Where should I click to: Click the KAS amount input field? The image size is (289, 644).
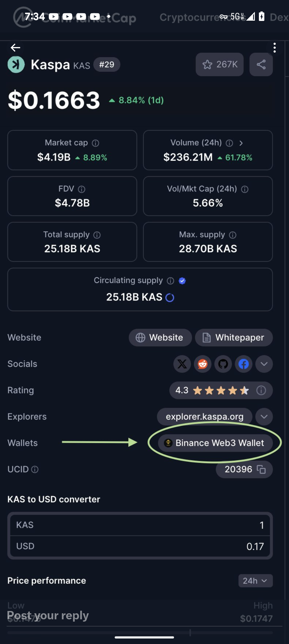coord(140,525)
